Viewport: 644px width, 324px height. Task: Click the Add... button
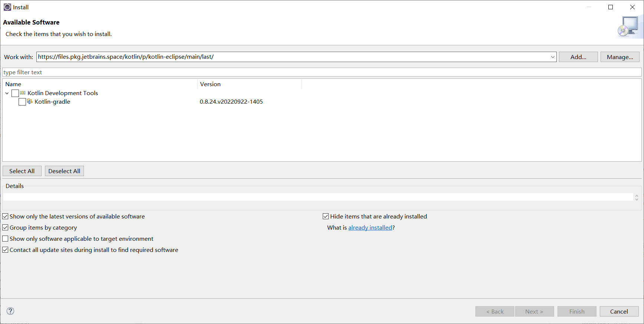pos(578,57)
